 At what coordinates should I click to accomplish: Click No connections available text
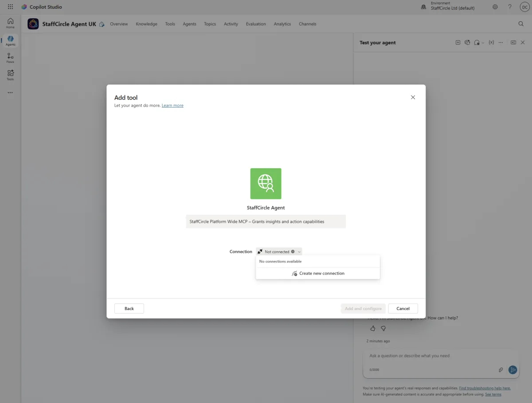click(x=280, y=261)
